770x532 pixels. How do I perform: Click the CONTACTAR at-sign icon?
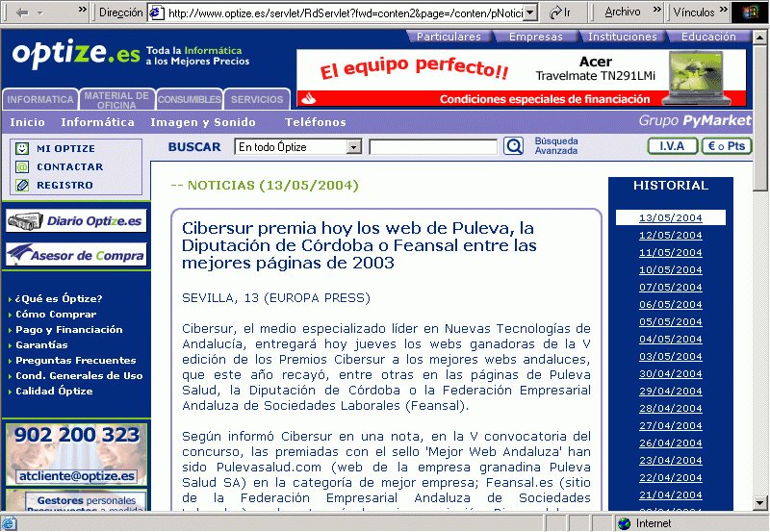click(22, 166)
